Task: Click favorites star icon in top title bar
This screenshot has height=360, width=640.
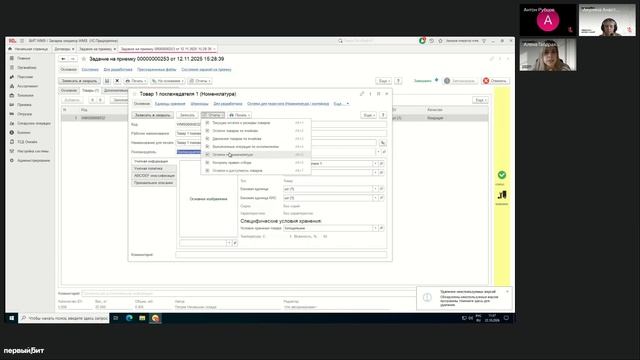Action: pos(440,41)
